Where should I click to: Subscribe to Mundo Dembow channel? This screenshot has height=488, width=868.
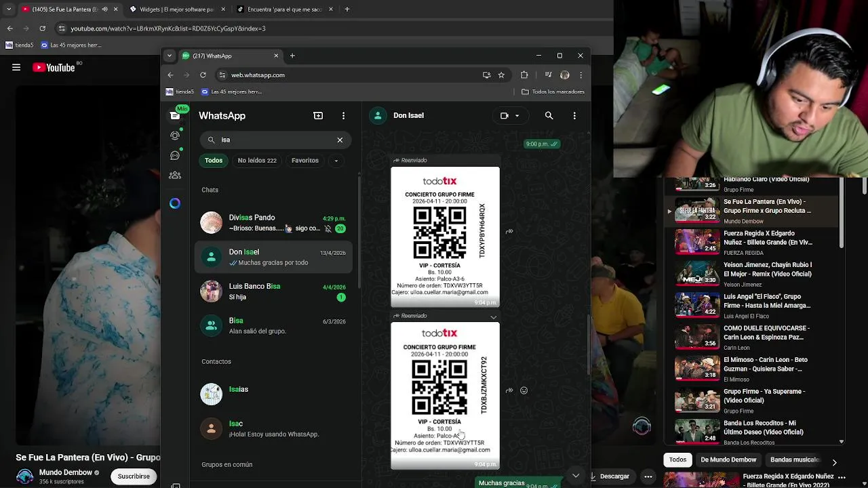[x=134, y=476]
